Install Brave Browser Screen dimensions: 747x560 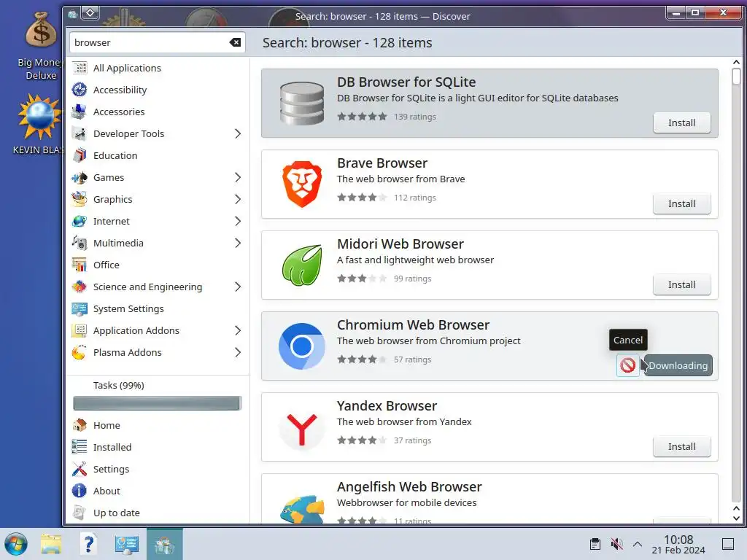tap(682, 204)
